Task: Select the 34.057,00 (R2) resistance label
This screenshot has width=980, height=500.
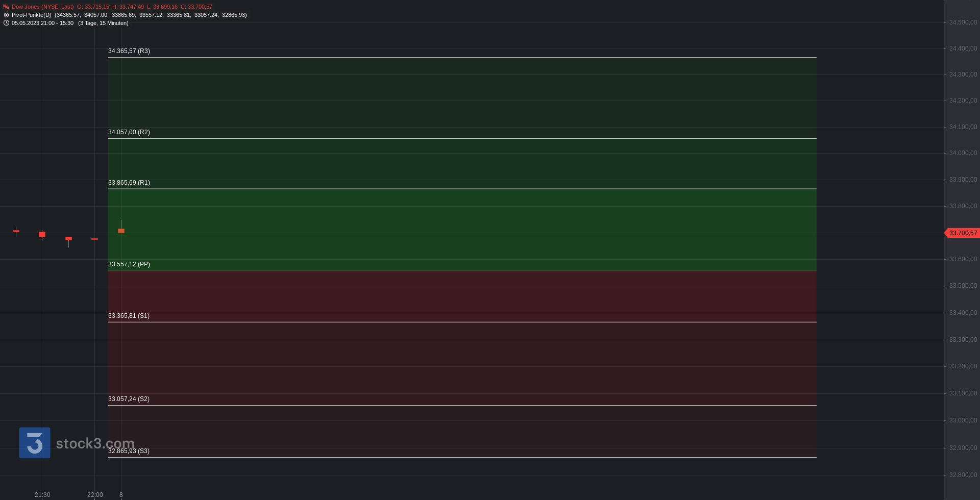Action: tap(129, 132)
